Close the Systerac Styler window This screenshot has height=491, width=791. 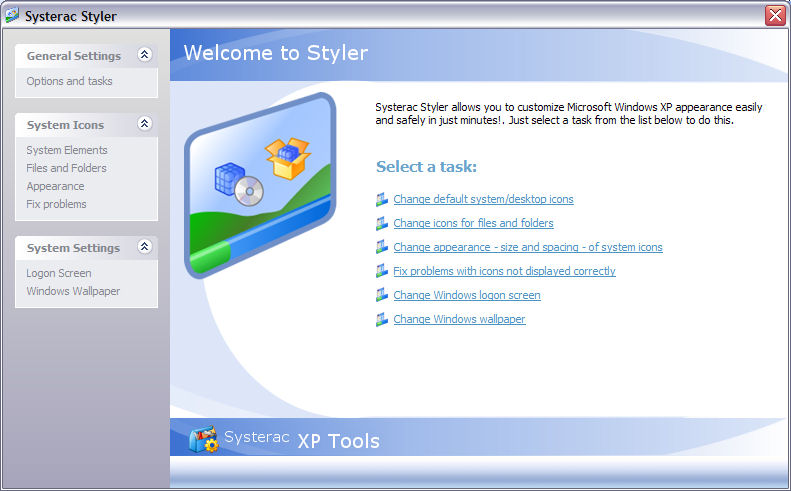775,15
